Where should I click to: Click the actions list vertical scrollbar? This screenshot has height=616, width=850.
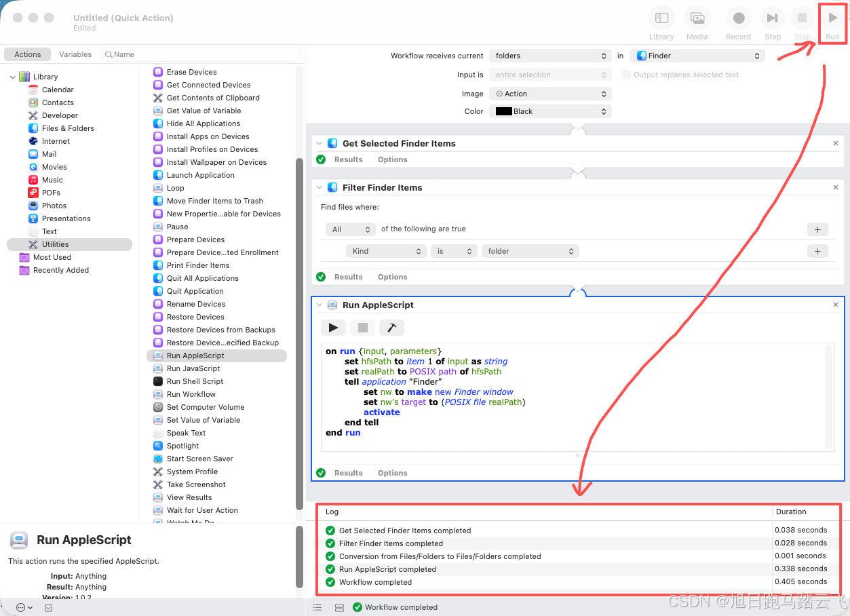[299, 334]
